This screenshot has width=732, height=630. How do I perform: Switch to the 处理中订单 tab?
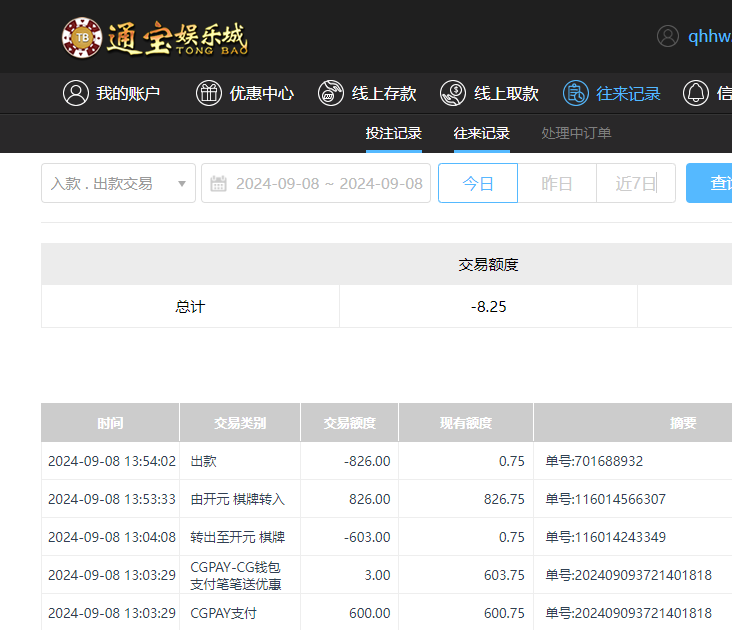(576, 133)
